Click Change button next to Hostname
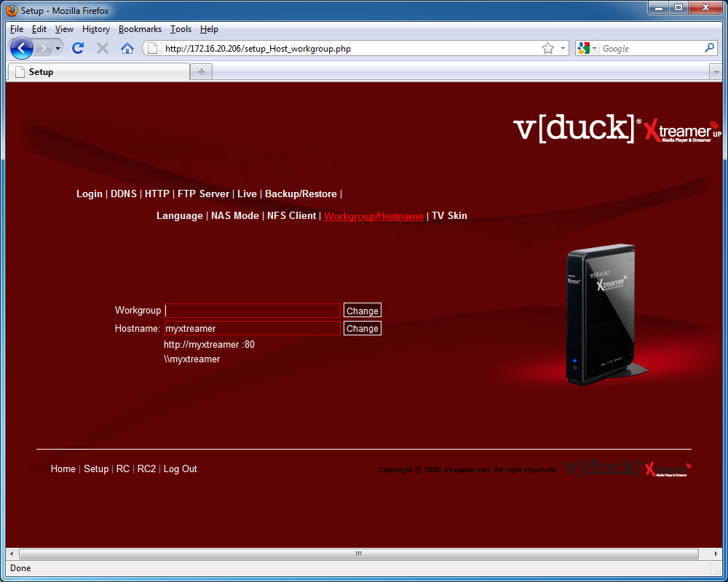 pyautogui.click(x=362, y=328)
